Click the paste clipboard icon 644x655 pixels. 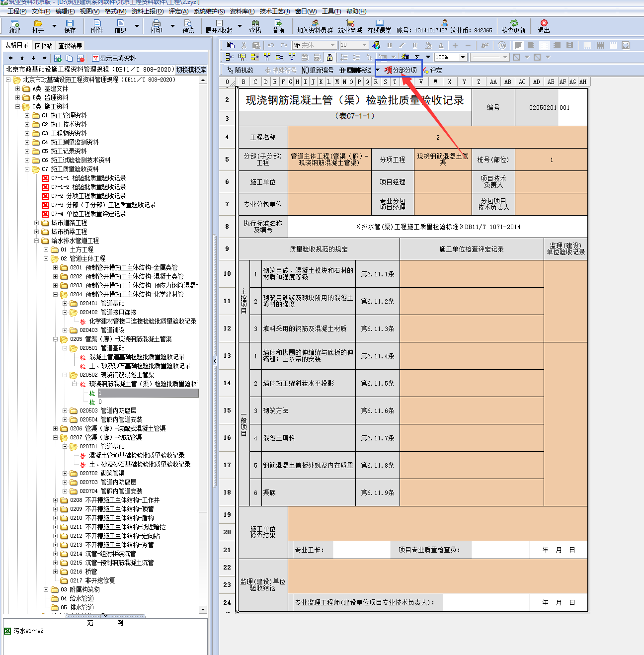point(256,45)
